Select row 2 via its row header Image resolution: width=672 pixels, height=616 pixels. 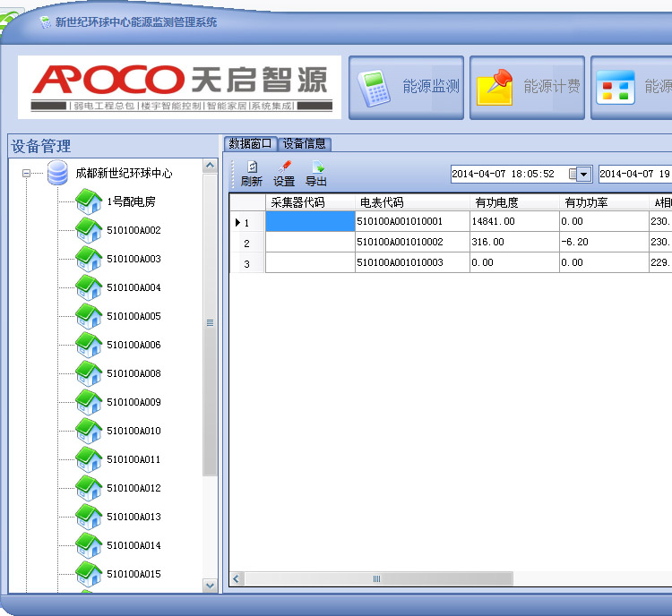coord(247,243)
